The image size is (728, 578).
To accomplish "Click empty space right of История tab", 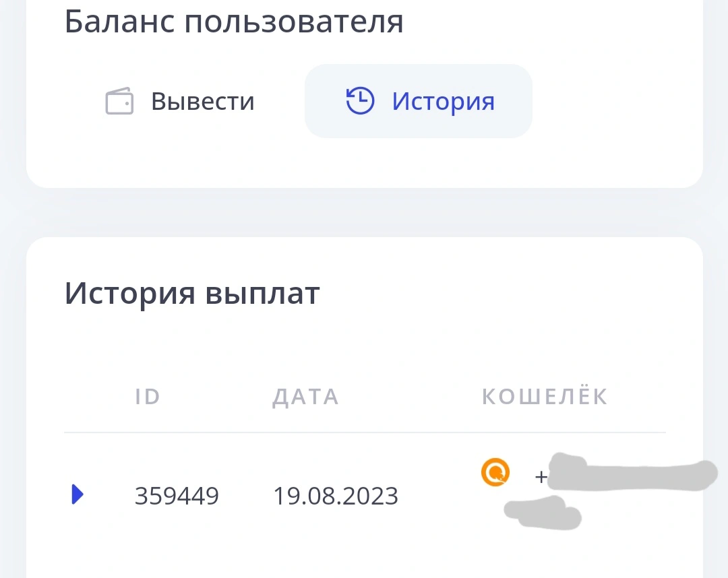I will coord(613,100).
